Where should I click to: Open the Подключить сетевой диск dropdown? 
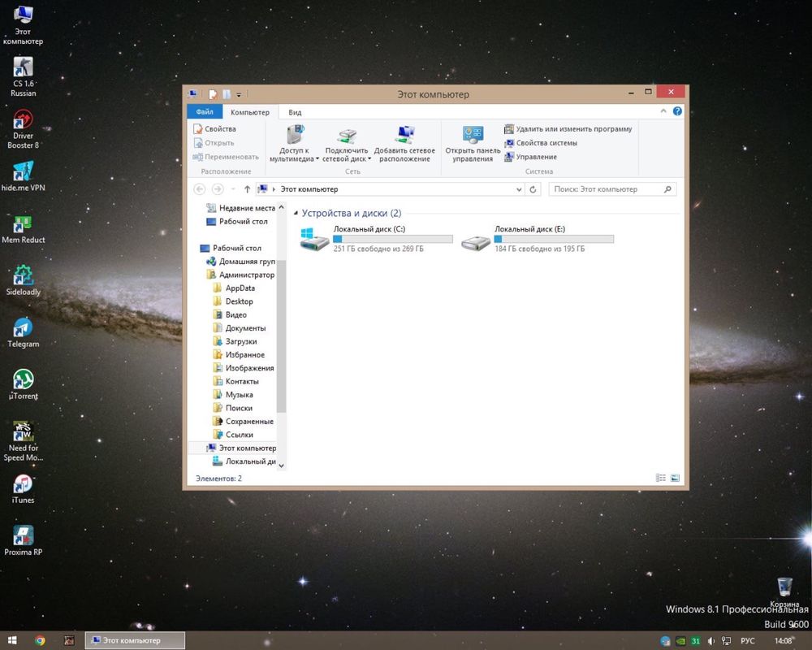click(347, 144)
